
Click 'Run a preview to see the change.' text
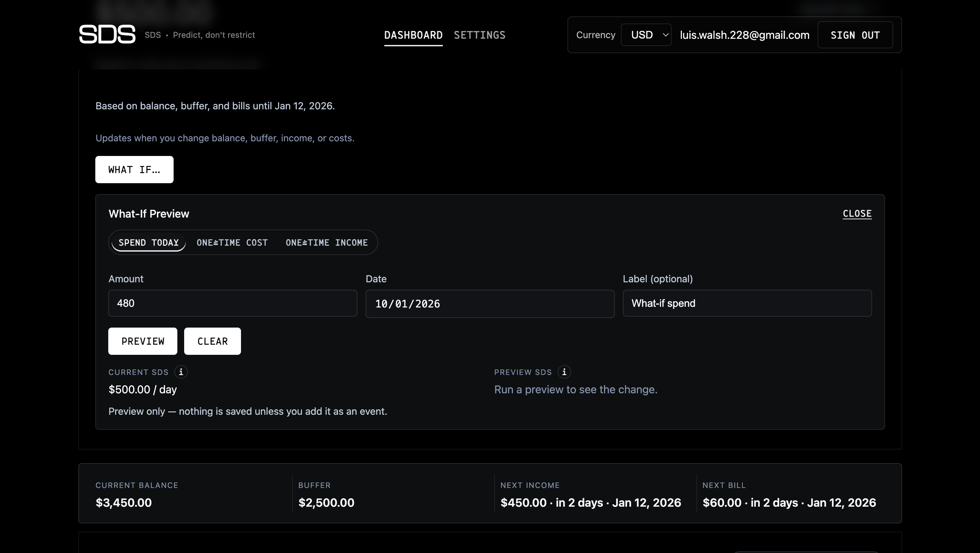pos(576,389)
